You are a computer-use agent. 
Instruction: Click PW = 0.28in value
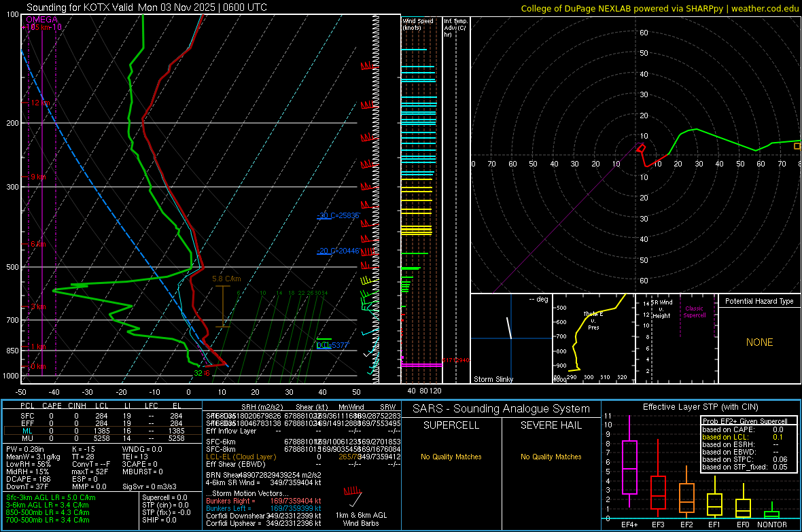tap(25, 449)
